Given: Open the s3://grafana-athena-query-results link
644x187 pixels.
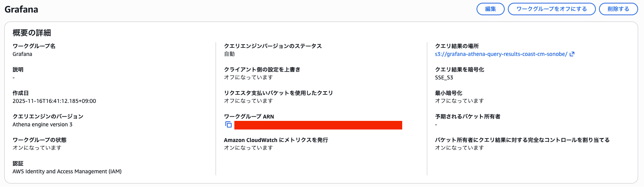Looking at the screenshot, I should [501, 54].
